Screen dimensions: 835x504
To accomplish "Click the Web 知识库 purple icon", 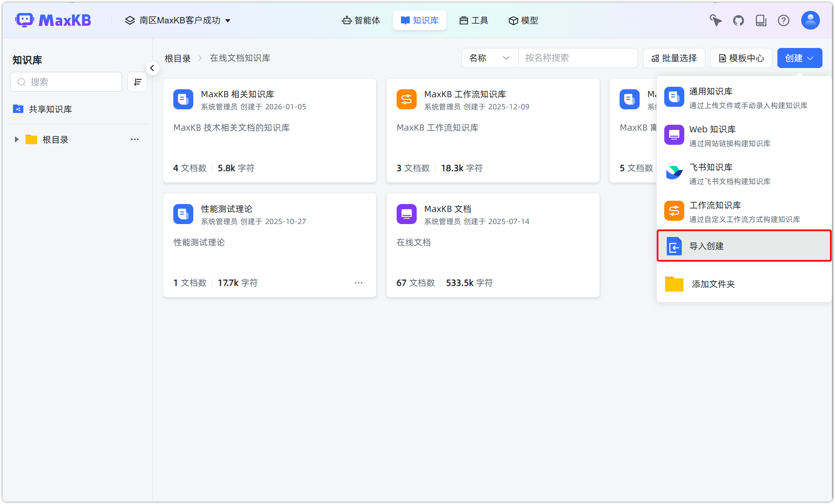I will (674, 135).
